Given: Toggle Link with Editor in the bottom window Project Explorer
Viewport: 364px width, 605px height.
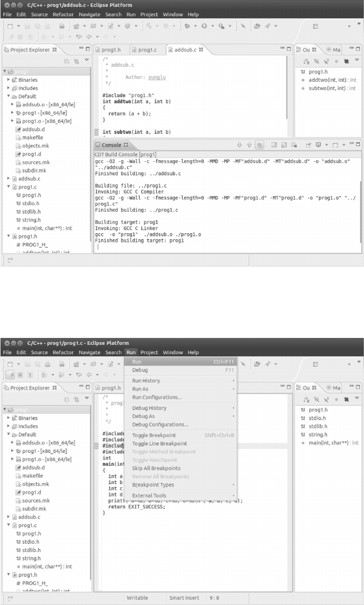Looking at the screenshot, I should [x=76, y=399].
